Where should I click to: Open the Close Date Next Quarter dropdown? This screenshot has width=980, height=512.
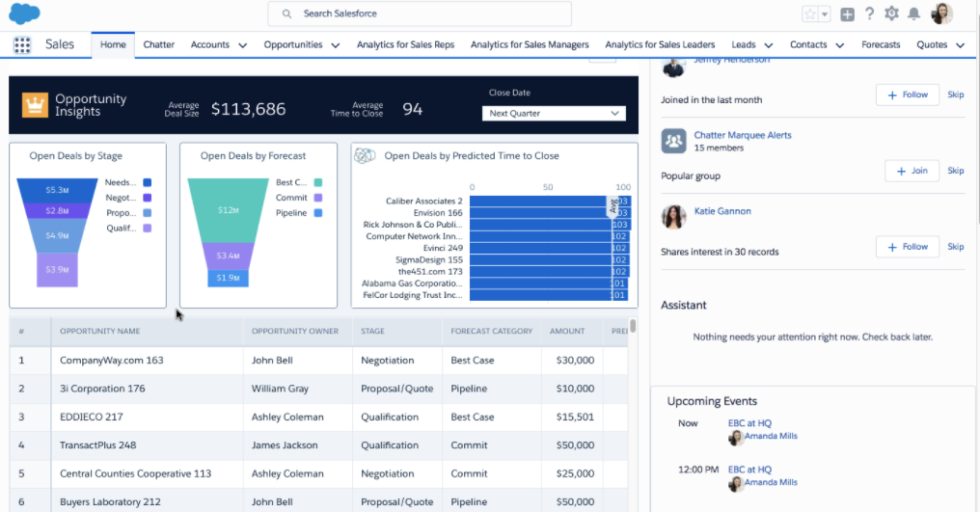pos(554,114)
